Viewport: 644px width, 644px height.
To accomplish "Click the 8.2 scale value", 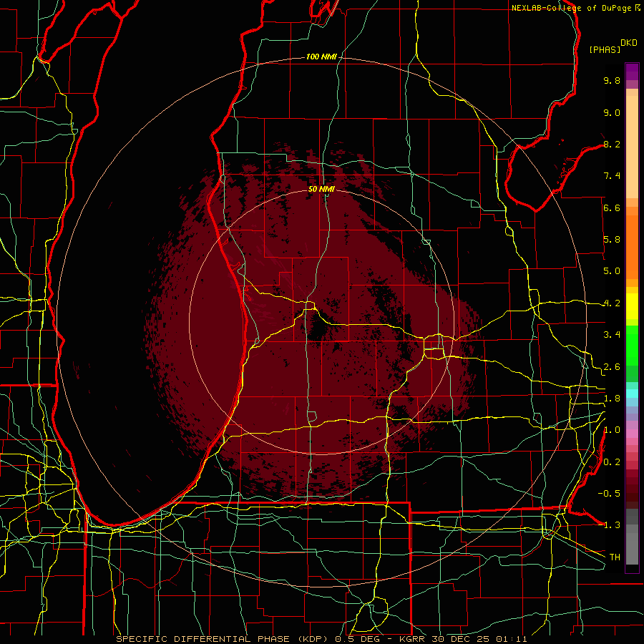I will pyautogui.click(x=612, y=144).
